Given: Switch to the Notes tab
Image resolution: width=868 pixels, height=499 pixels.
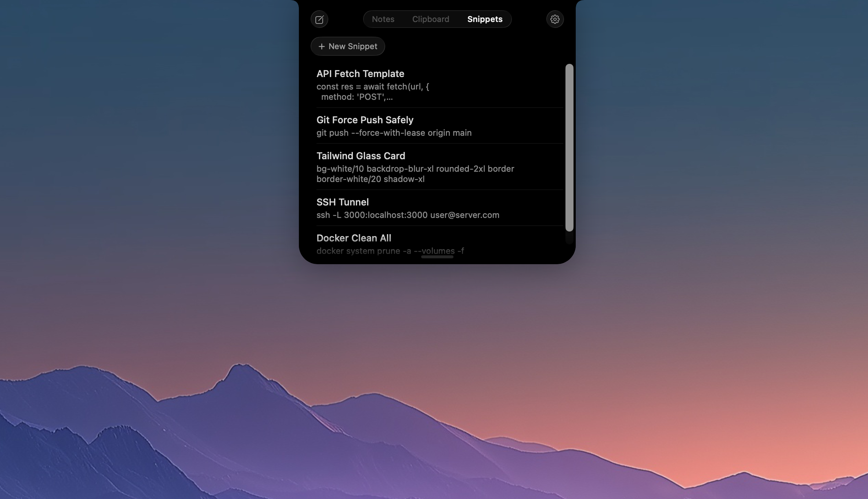Looking at the screenshot, I should [x=383, y=19].
